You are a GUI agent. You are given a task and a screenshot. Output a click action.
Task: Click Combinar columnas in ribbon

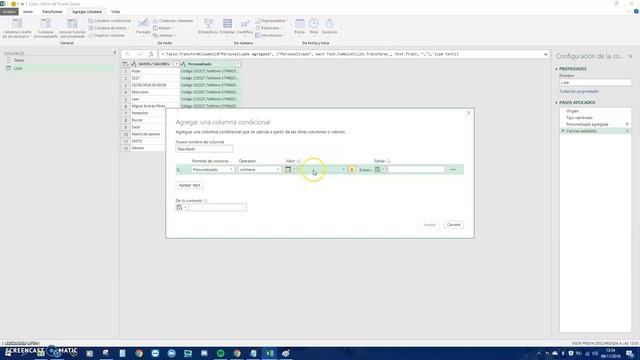(x=173, y=21)
